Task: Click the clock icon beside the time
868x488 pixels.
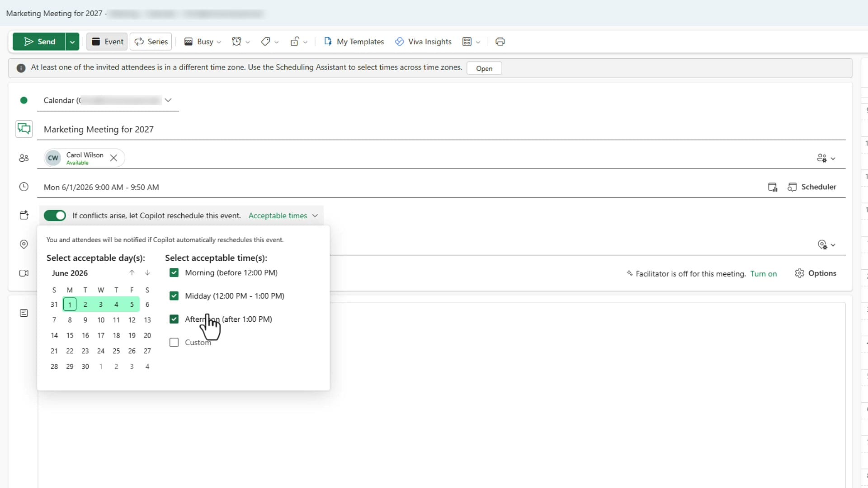Action: pos(24,187)
